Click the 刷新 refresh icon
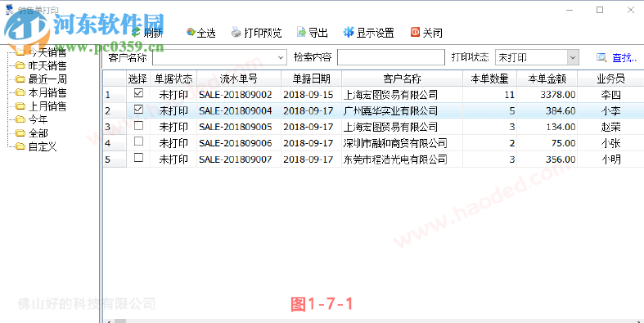The height and width of the screenshot is (323, 644). pos(136,32)
